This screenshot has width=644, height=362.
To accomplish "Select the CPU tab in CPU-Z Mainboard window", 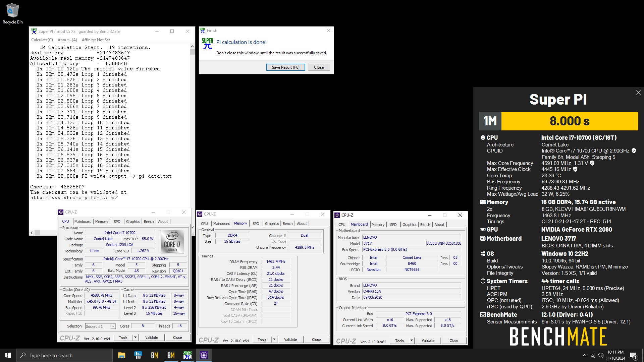I will pyautogui.click(x=342, y=225).
